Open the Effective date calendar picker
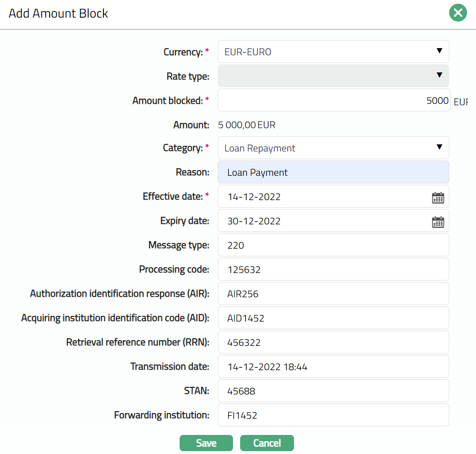 (437, 197)
